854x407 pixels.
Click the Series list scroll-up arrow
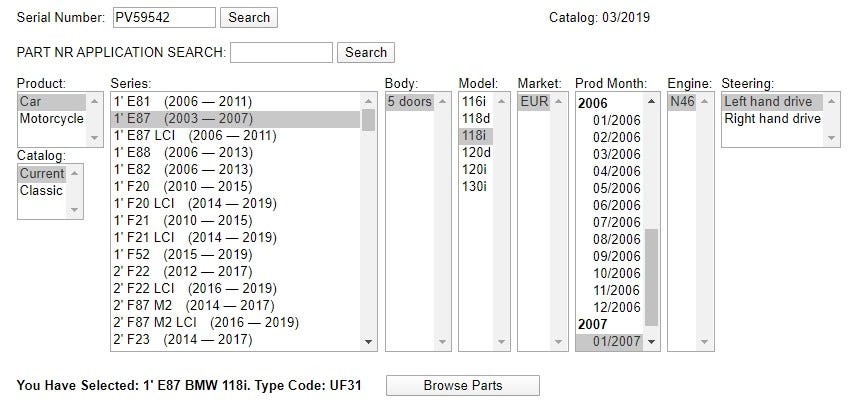click(368, 101)
